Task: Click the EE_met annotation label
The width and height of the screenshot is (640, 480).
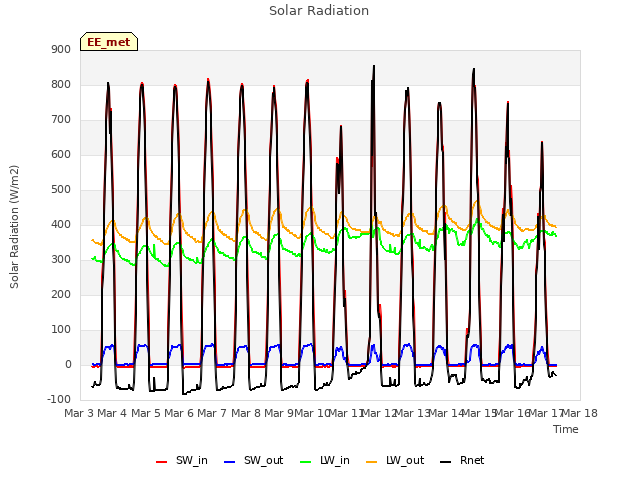Action: coord(109,42)
